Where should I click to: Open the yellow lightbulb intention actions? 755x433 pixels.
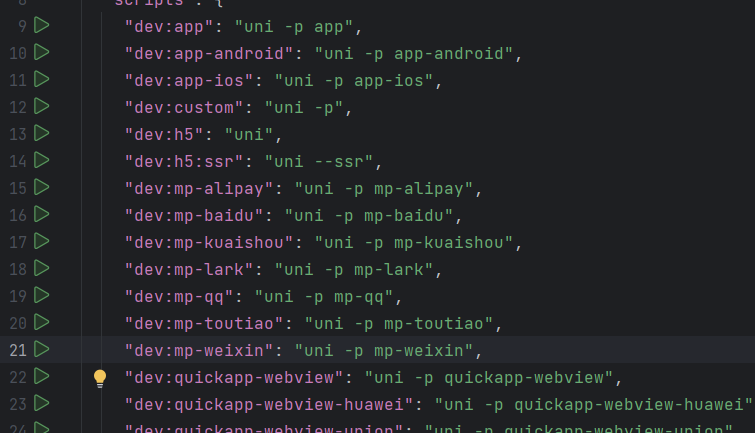point(100,379)
